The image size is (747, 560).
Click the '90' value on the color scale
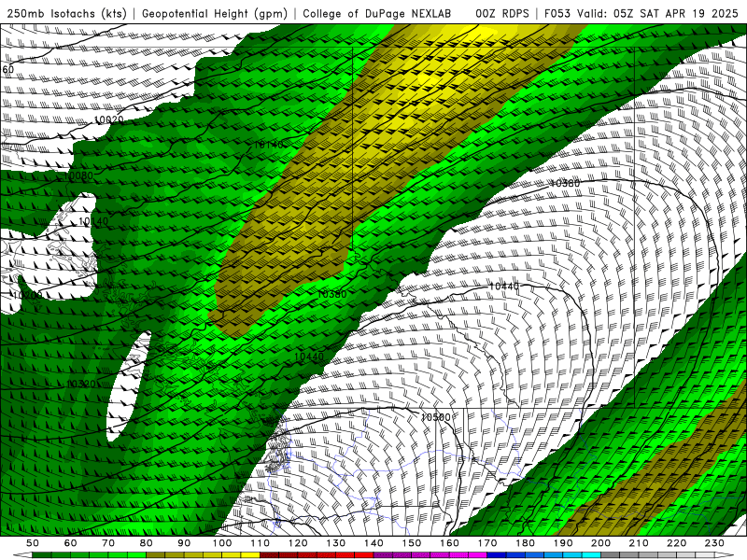pos(184,543)
